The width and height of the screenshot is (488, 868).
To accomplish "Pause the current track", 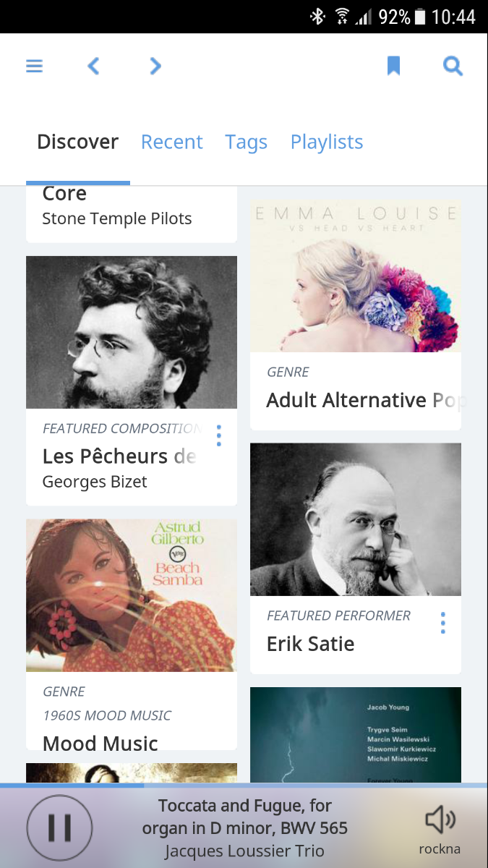I will (x=59, y=827).
